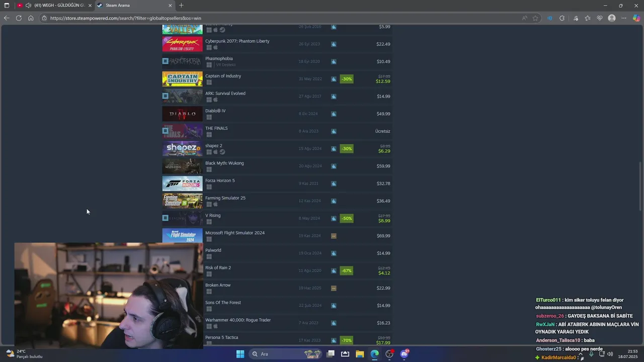Click the Windows platform icon under Phasmophobia
The width and height of the screenshot is (644, 362).
tap(209, 65)
